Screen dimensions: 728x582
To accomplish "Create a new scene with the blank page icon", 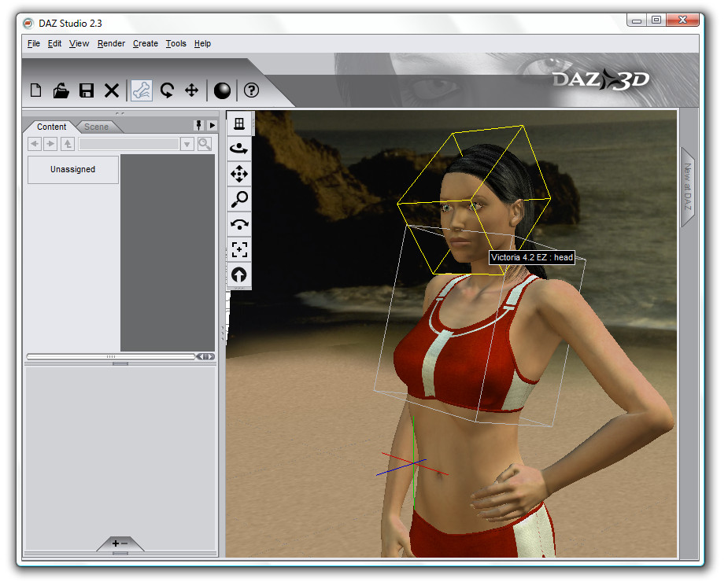I will click(35, 90).
